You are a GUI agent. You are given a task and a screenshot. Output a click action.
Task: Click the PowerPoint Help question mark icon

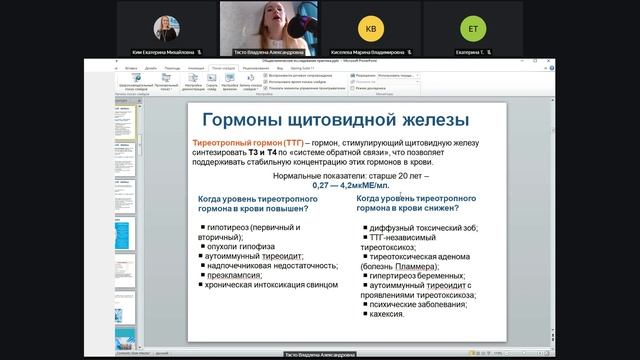click(551, 68)
